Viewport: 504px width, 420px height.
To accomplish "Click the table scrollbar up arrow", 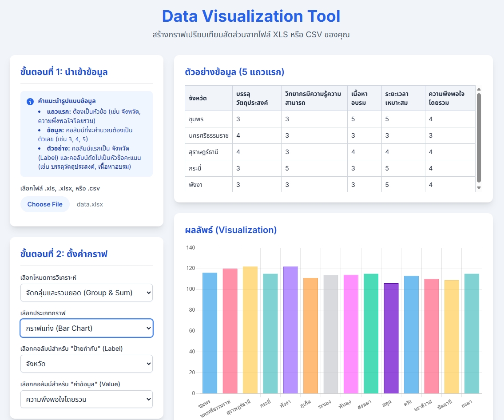I will (x=479, y=89).
